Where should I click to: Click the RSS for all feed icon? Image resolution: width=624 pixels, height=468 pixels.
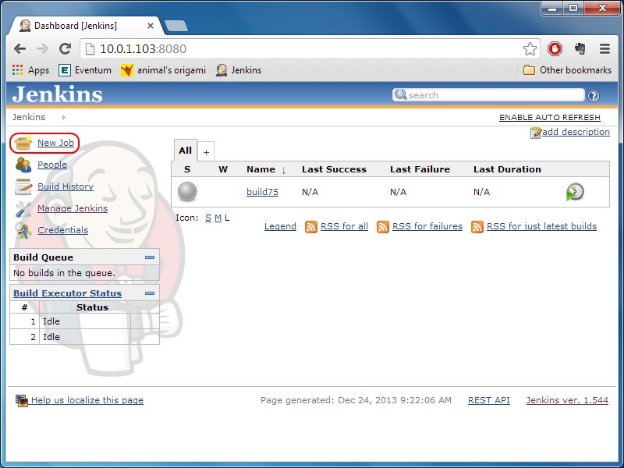(x=311, y=227)
